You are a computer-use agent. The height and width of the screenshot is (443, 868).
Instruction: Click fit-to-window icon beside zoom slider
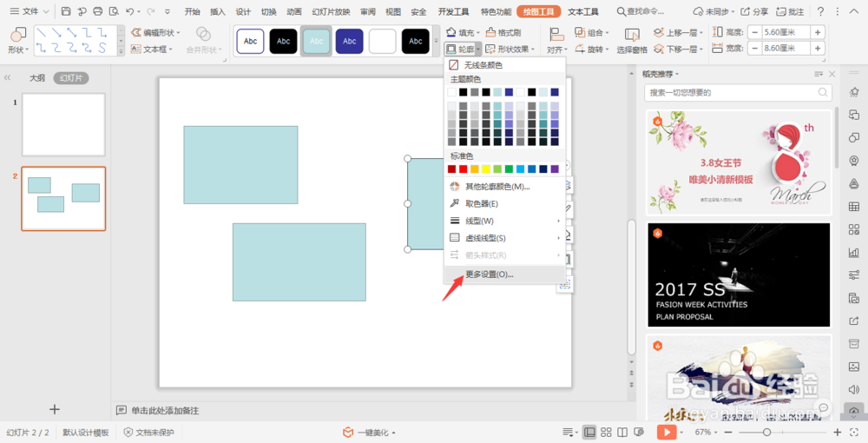click(856, 433)
